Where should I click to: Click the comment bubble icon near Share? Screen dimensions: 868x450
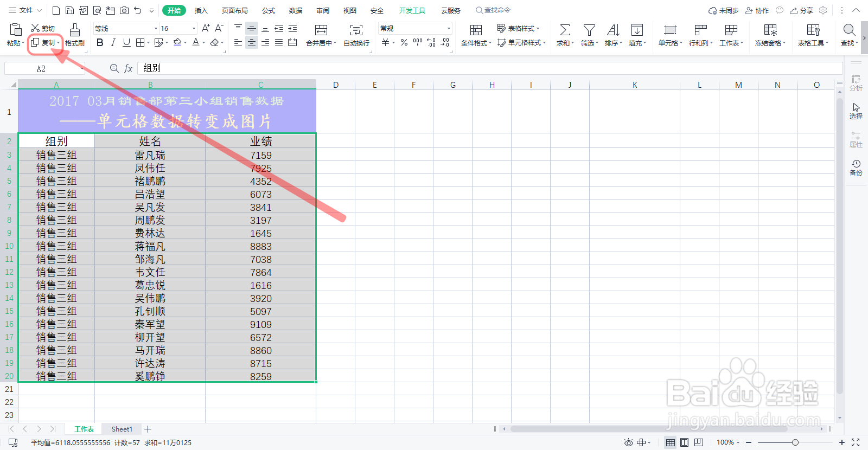pos(780,10)
